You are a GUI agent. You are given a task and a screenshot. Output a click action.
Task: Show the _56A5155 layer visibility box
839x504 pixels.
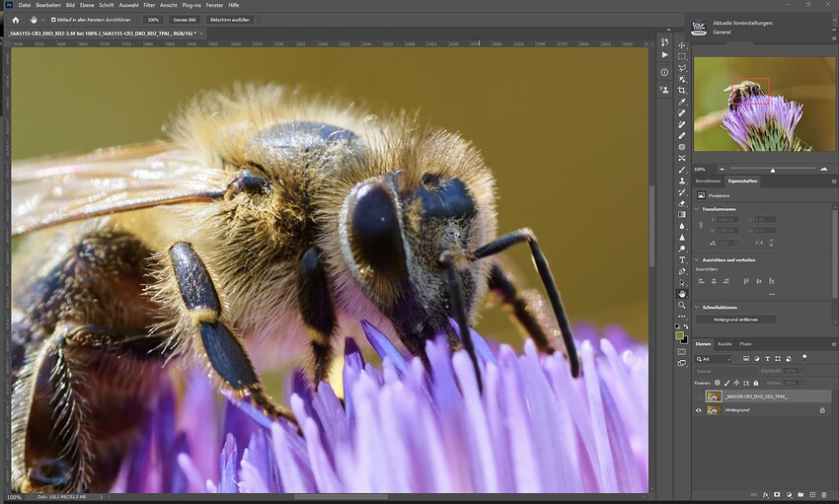tap(698, 396)
